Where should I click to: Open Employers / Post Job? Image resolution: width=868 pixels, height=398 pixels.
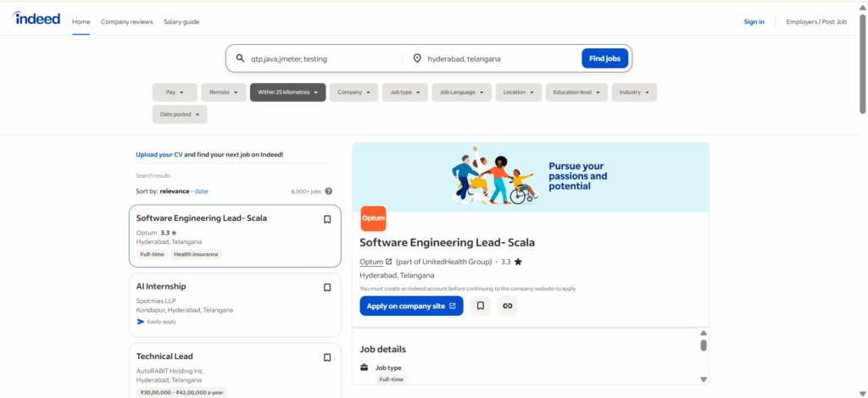point(816,22)
